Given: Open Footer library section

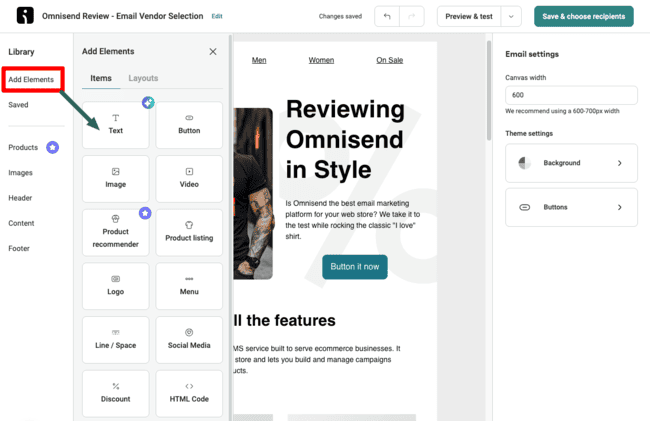Looking at the screenshot, I should click(19, 248).
